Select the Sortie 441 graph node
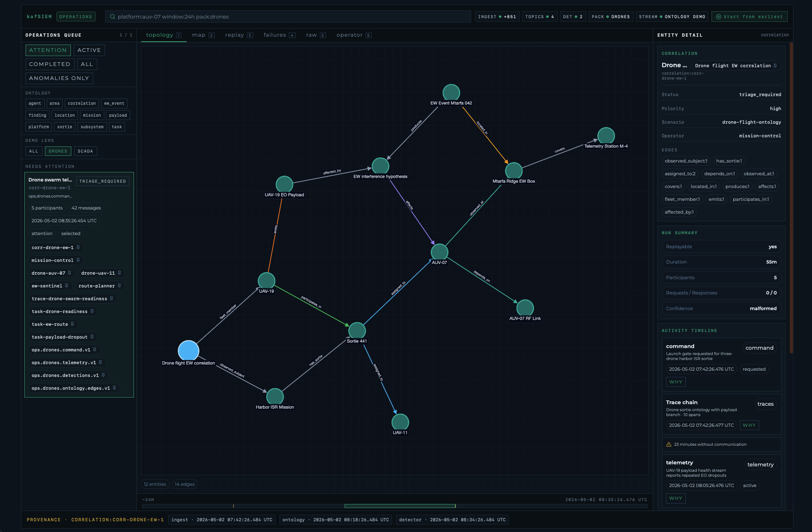This screenshot has width=812, height=532. (x=357, y=331)
